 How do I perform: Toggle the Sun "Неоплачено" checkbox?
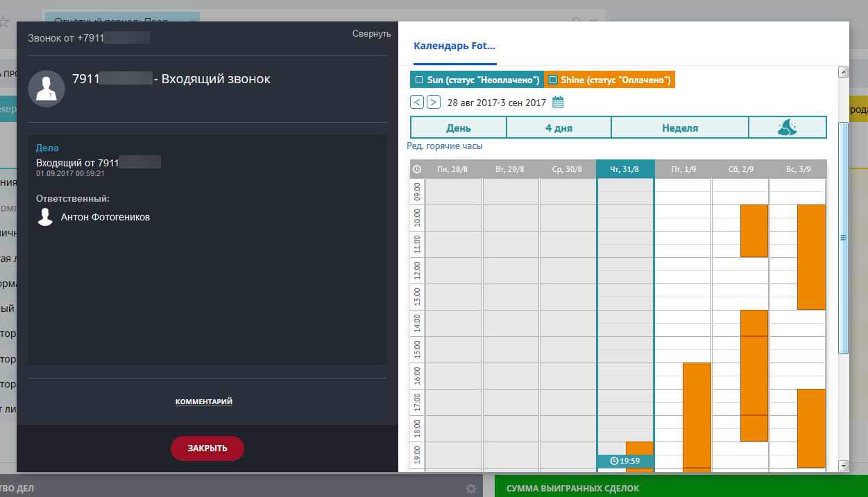click(418, 80)
